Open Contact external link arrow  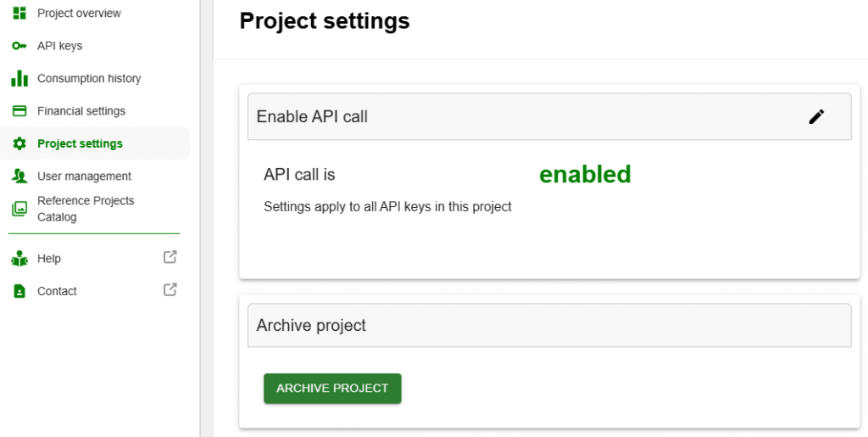click(170, 289)
